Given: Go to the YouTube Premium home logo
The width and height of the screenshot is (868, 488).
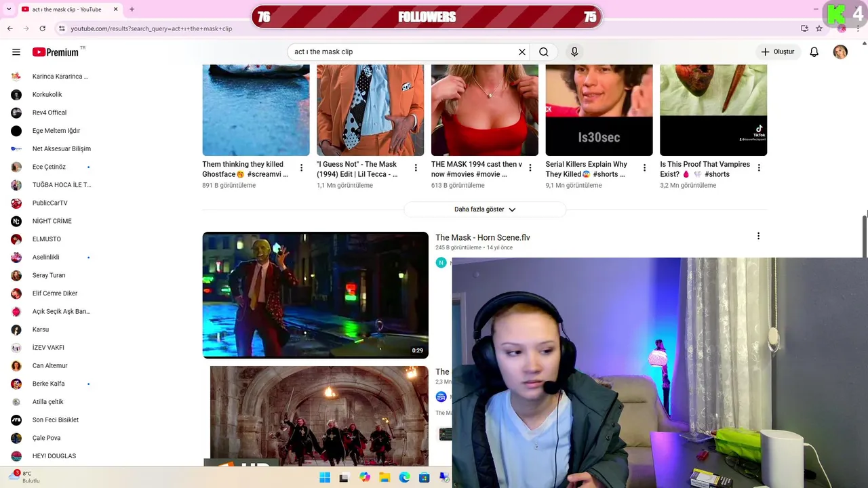Looking at the screenshot, I should pyautogui.click(x=56, y=52).
